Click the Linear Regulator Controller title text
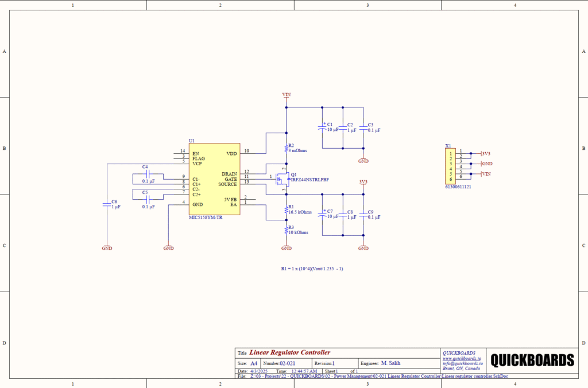This screenshot has height=388, width=588. click(289, 352)
